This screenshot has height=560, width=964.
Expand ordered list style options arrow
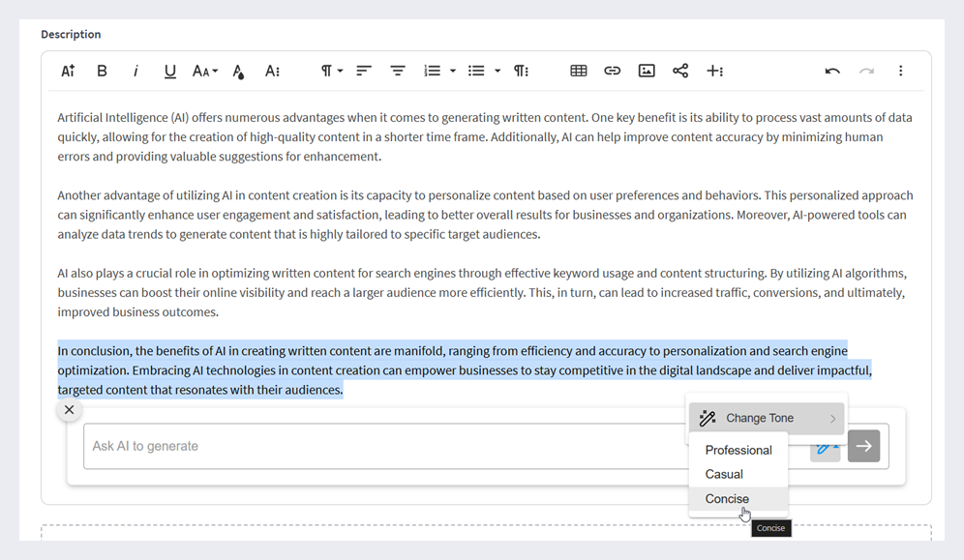click(453, 72)
